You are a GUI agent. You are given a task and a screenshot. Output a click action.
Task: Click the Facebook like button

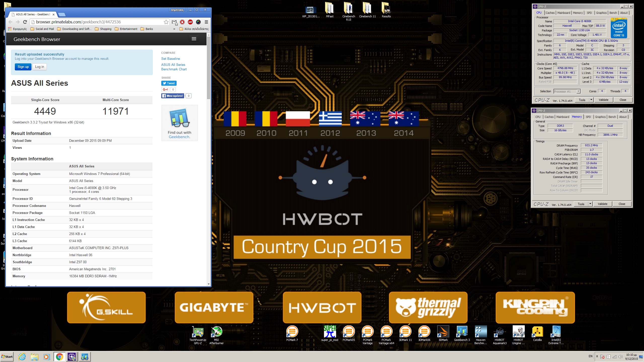pos(173,96)
